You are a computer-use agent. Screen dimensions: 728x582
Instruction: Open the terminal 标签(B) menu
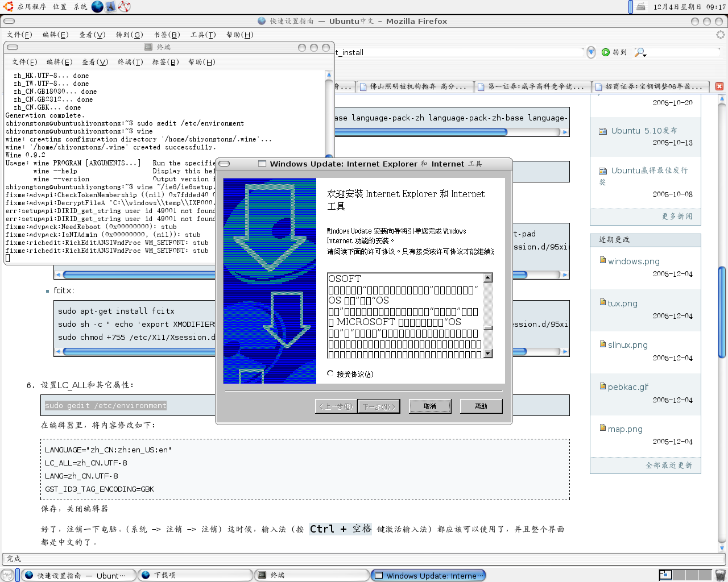tap(166, 62)
